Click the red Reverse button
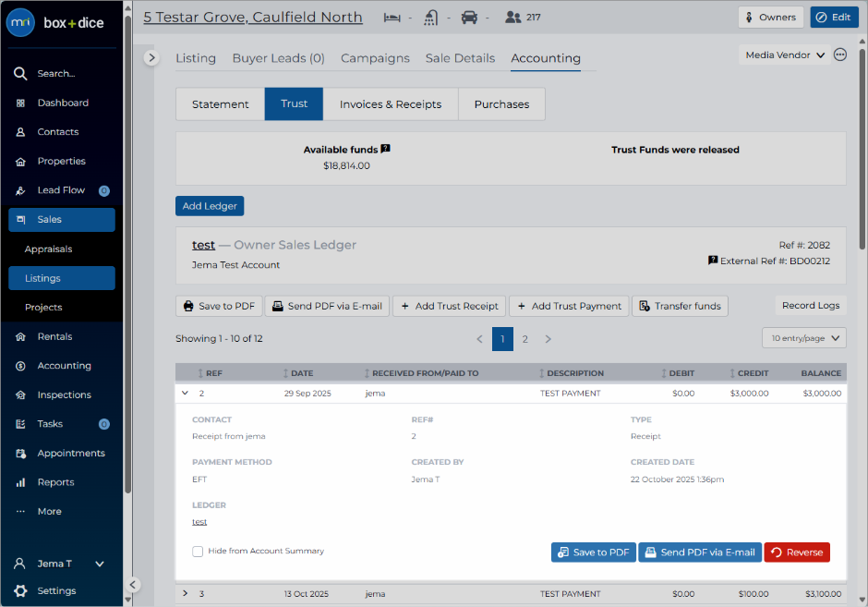Image resolution: width=868 pixels, height=607 pixels. pos(797,552)
